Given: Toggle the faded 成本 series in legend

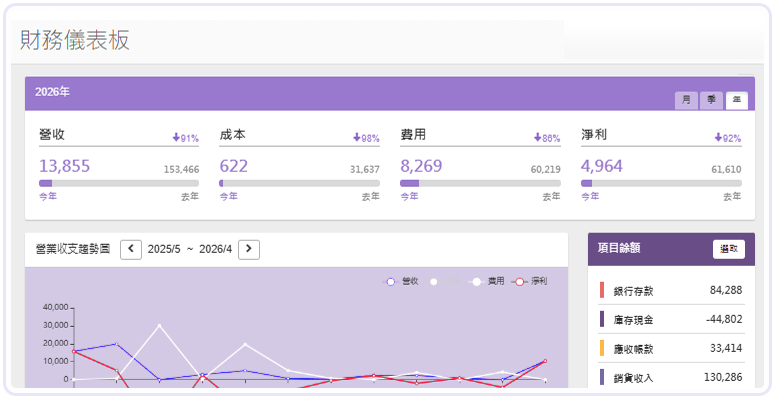Looking at the screenshot, I should pyautogui.click(x=445, y=281).
